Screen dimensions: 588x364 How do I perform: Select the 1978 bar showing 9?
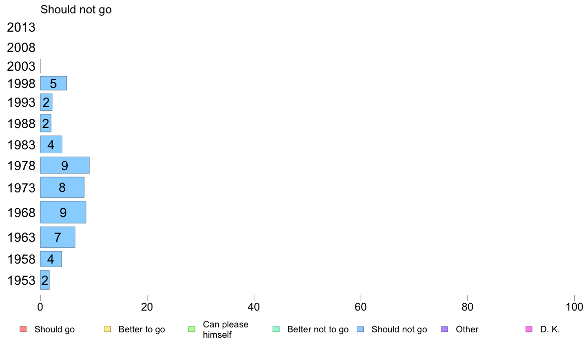coord(65,165)
